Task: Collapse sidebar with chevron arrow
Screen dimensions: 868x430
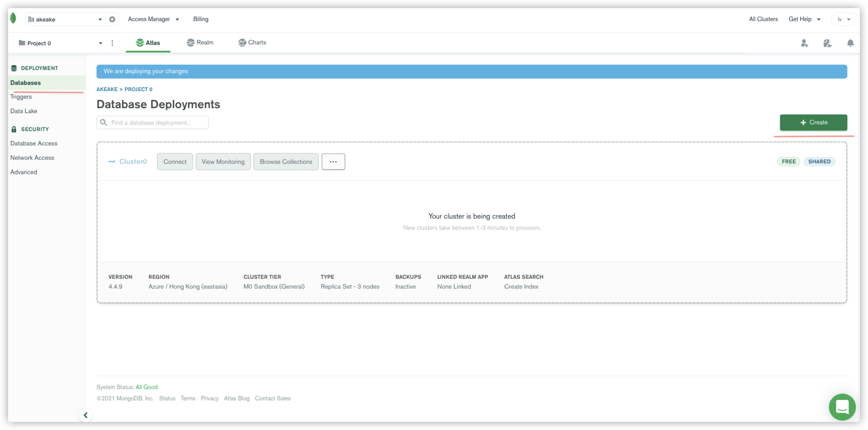Action: pos(85,415)
